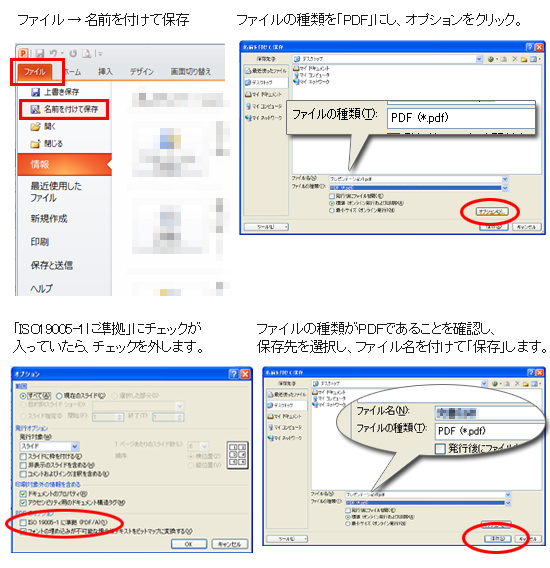Image resolution: width=550 pixels, height=568 pixels.
Task: Click the print preview icon in quick access toolbar
Action: coord(86,53)
